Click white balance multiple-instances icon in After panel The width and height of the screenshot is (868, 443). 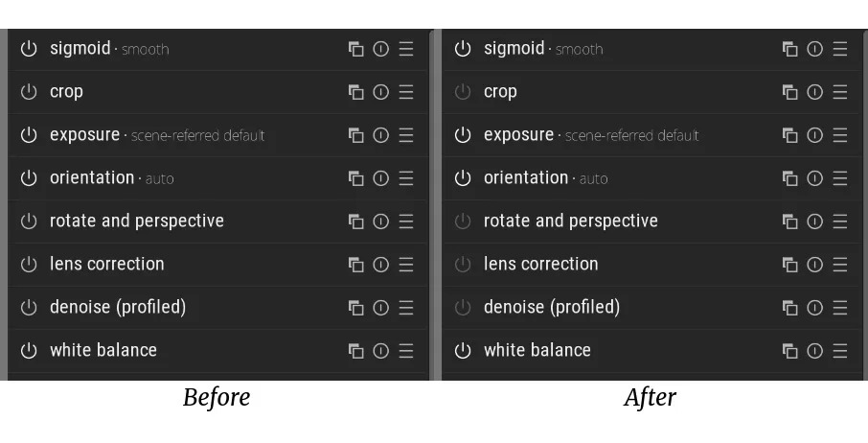[789, 351]
